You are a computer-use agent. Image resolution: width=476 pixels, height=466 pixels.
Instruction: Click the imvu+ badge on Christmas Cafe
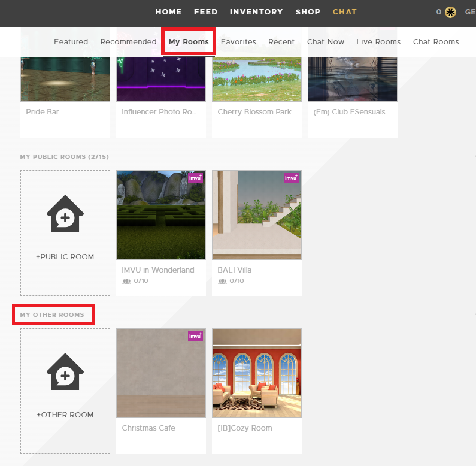coord(195,336)
